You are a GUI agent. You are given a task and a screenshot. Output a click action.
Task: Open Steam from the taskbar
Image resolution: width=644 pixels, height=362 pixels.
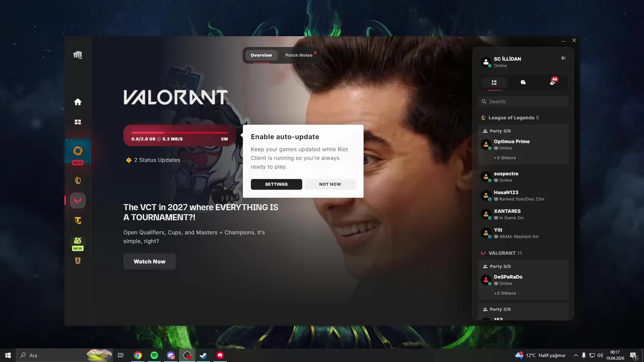203,355
